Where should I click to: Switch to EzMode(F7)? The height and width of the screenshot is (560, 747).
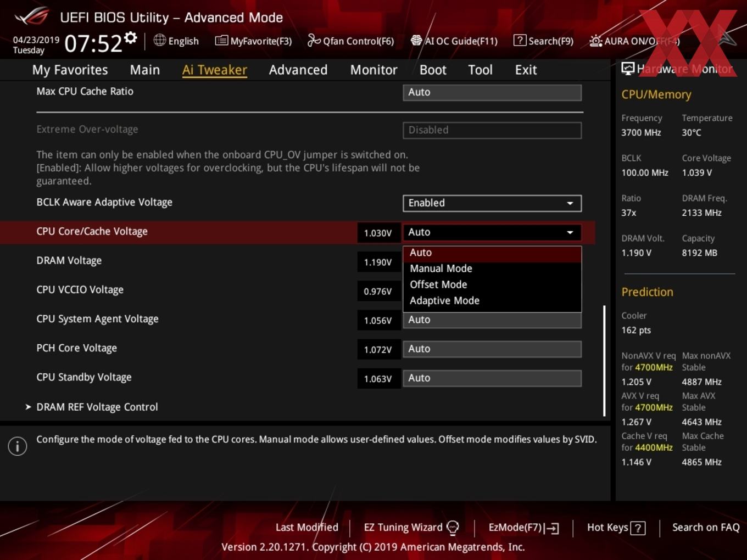point(523,528)
